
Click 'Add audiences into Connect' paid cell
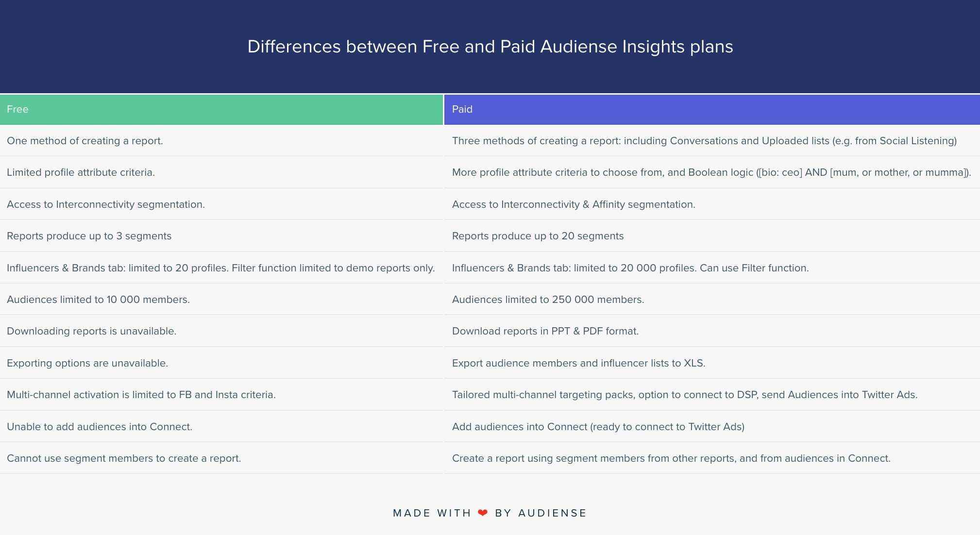point(712,427)
